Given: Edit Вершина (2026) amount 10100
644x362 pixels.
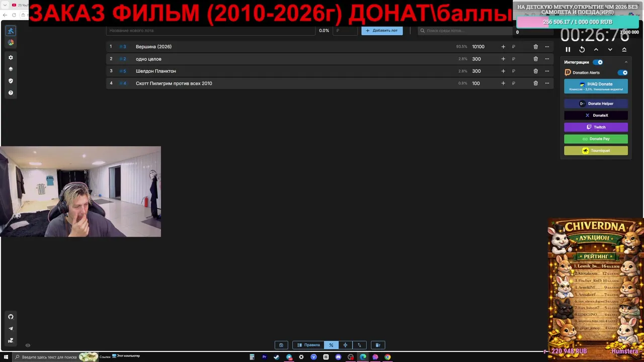Looking at the screenshot, I should click(x=479, y=47).
